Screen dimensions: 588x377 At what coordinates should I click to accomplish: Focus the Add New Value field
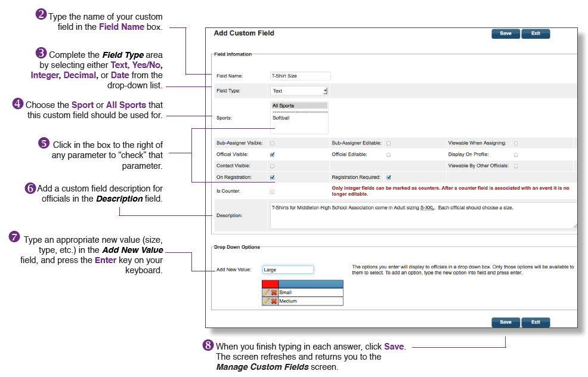tap(288, 270)
